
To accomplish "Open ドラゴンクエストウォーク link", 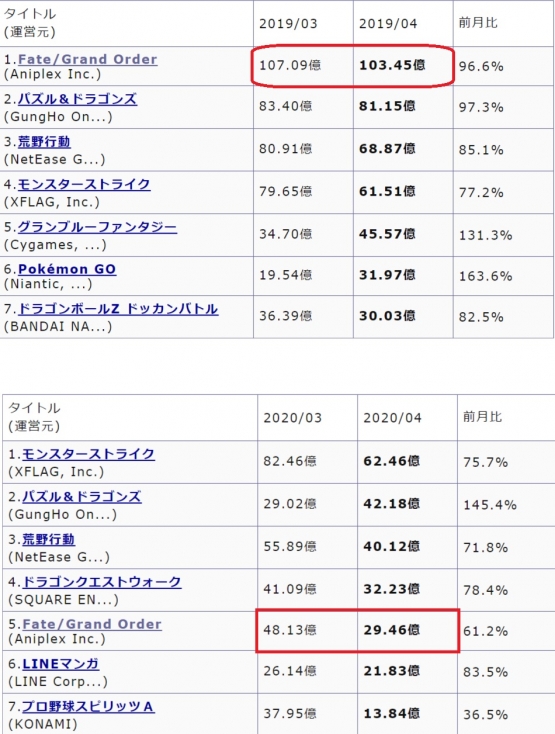I will click(x=102, y=582).
